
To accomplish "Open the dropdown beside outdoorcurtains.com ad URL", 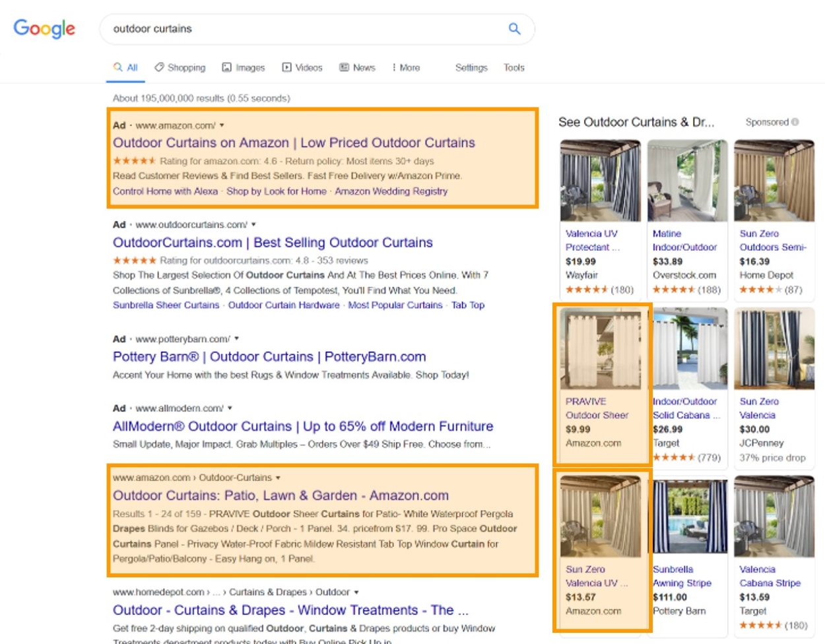I will point(254,224).
